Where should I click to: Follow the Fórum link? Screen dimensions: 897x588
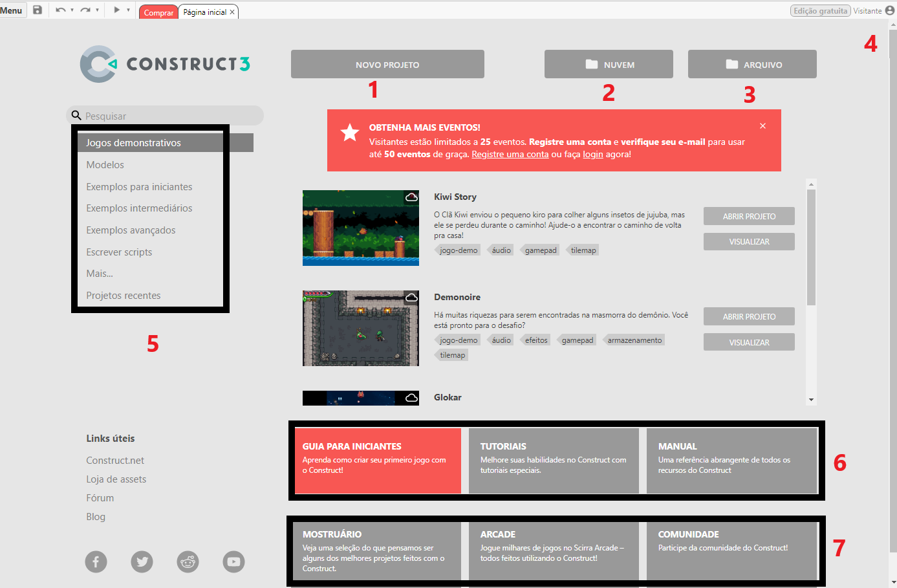point(100,498)
